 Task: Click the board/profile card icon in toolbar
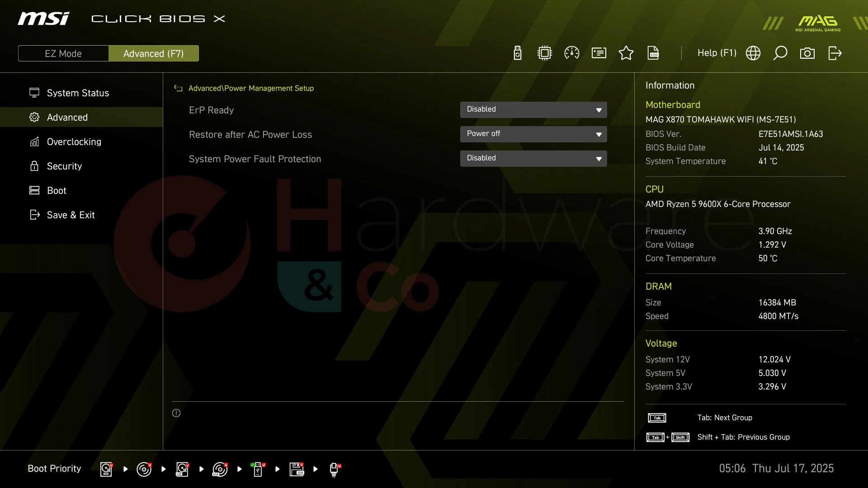tap(599, 53)
